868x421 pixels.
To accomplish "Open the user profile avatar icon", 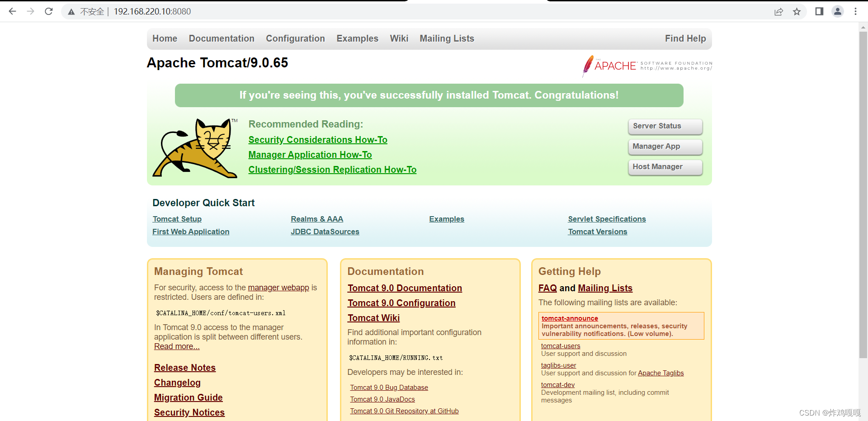I will point(838,11).
